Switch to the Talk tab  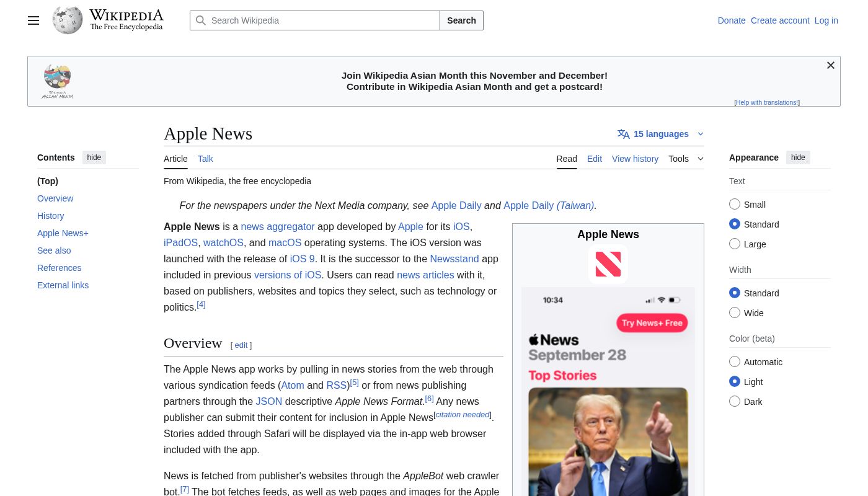coord(205,159)
